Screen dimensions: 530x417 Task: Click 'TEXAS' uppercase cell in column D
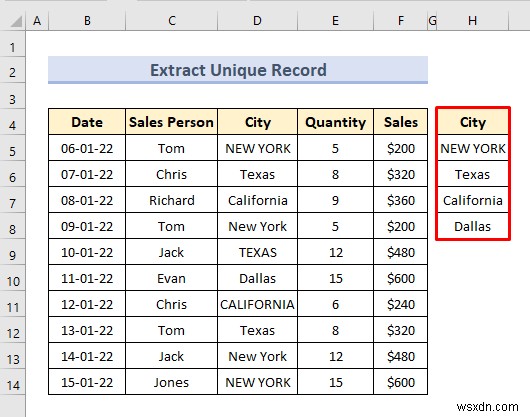click(258, 252)
